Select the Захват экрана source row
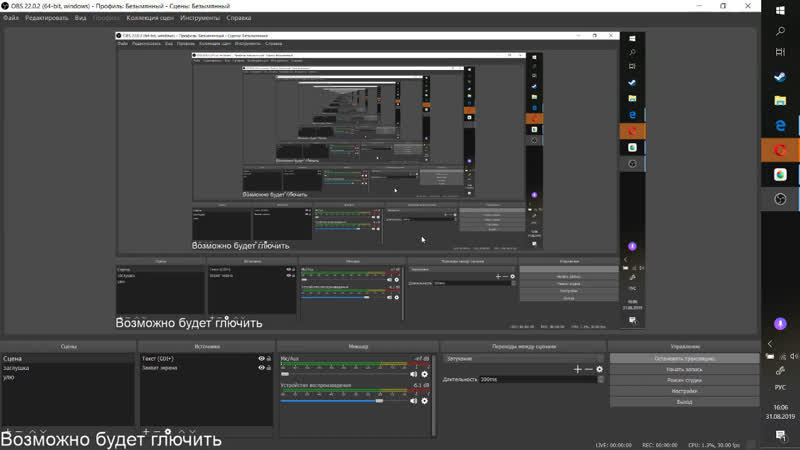 coord(206,367)
